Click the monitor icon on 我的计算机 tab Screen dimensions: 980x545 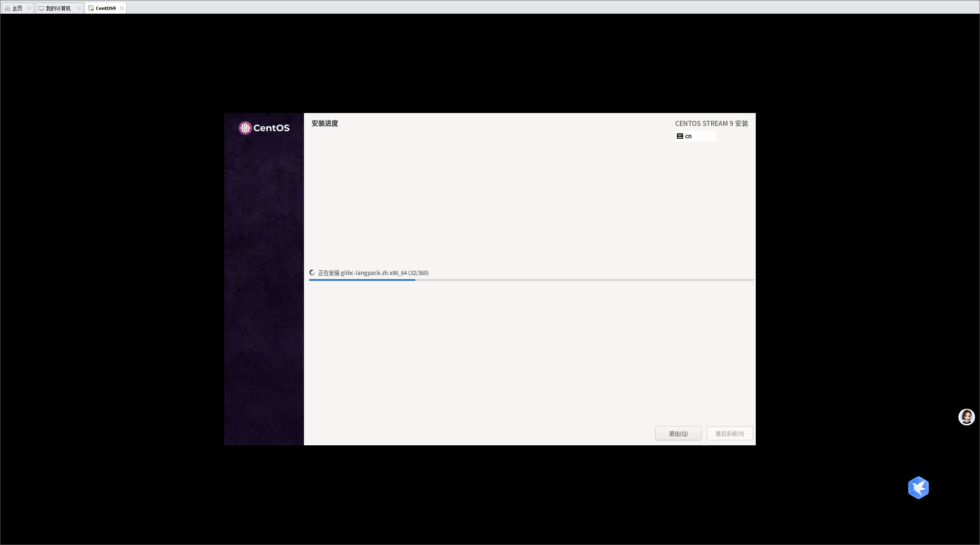[41, 8]
